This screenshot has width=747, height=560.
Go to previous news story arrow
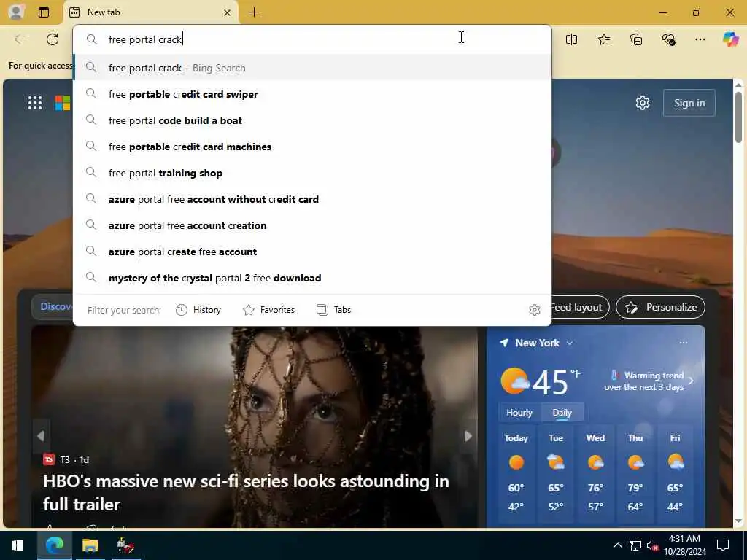point(41,436)
